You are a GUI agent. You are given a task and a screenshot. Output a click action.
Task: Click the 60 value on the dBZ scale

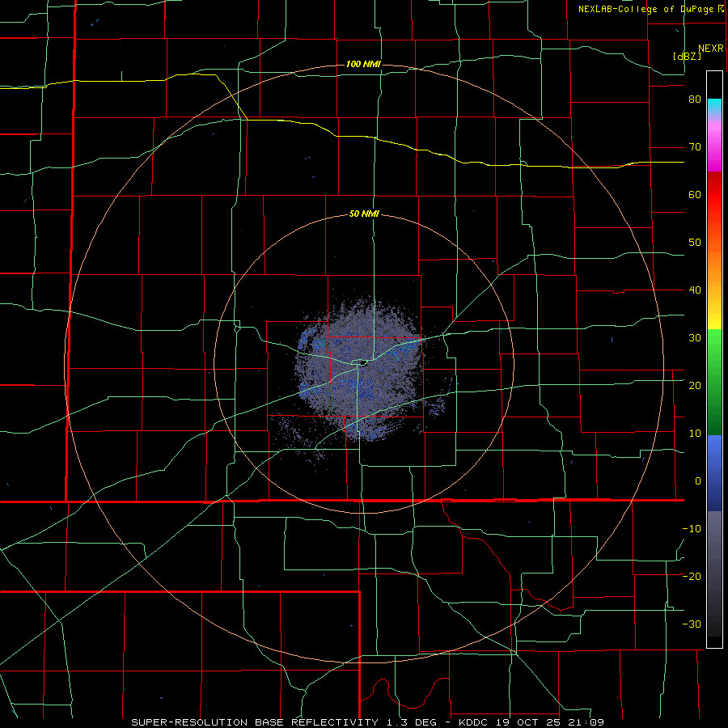[x=695, y=195]
